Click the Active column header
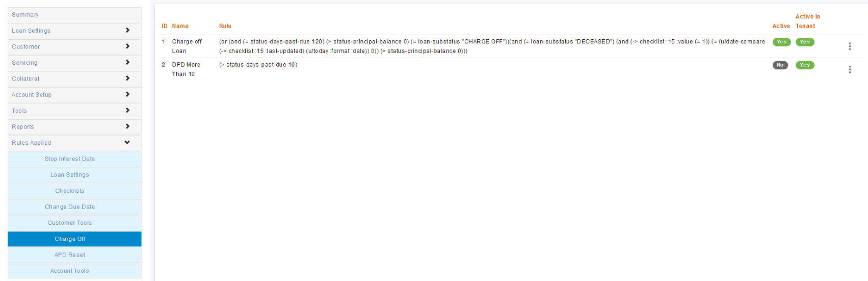The width and height of the screenshot is (868, 281). pos(781,26)
